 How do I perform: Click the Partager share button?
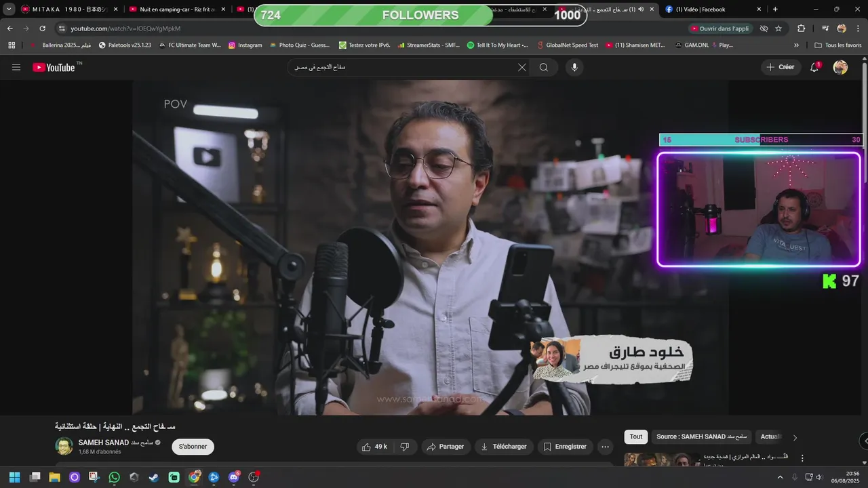point(446,447)
